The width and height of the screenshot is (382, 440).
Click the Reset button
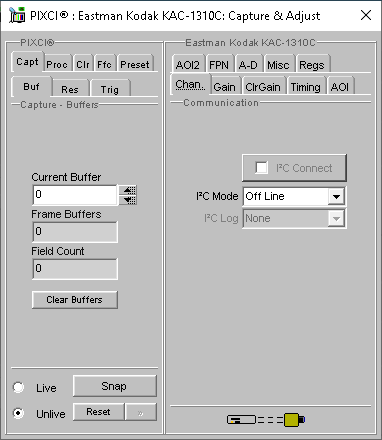click(x=98, y=412)
